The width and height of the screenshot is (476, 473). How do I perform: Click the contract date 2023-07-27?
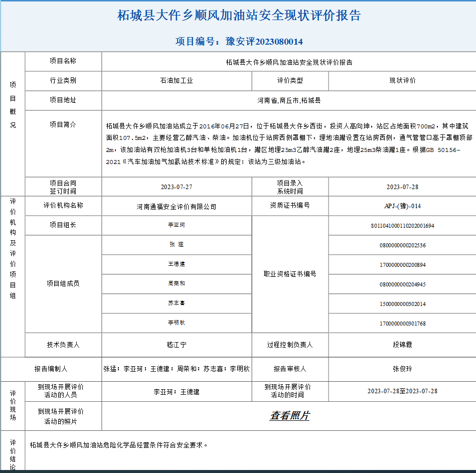pos(177,187)
